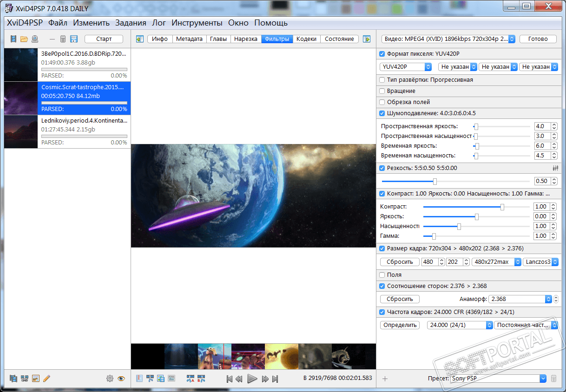Viewport: 566px width, 392px height.
Task: Click the picture icon at bottom-left
Action: pyautogui.click(x=36, y=379)
